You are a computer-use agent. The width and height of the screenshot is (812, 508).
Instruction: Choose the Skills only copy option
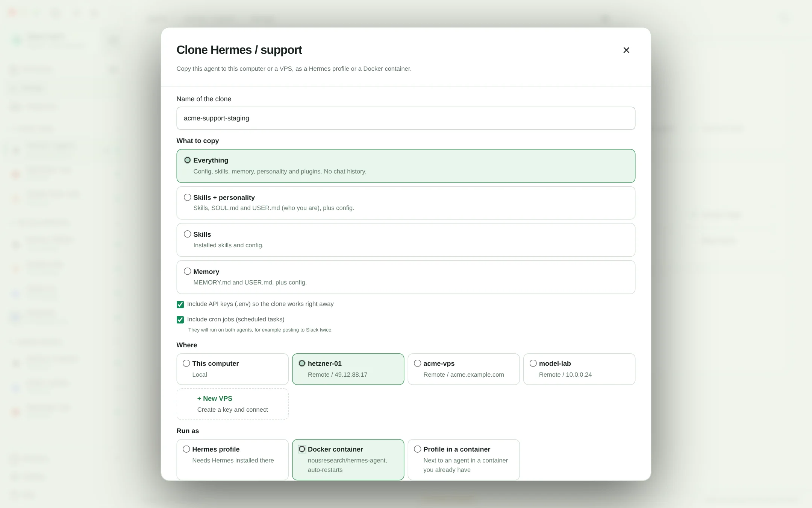(x=406, y=240)
